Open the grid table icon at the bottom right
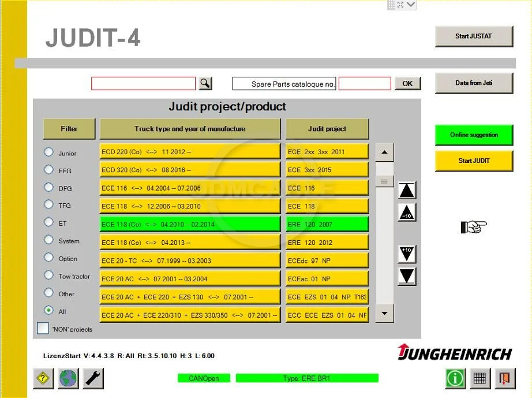 [479, 378]
